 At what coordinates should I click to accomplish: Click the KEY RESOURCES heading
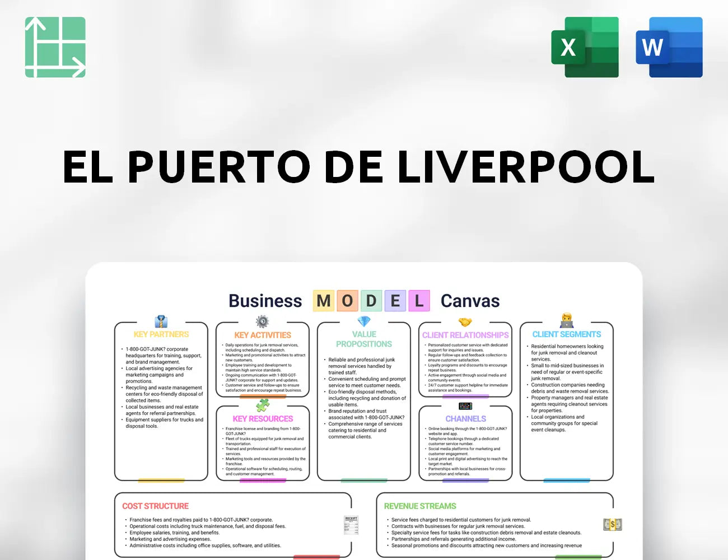pos(263,419)
